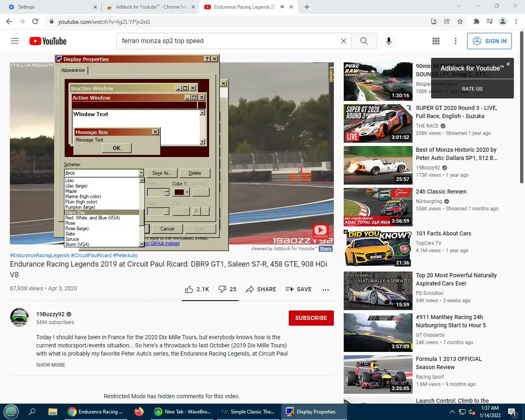
Task: Start voice search with the microphone icon
Action: [x=389, y=41]
